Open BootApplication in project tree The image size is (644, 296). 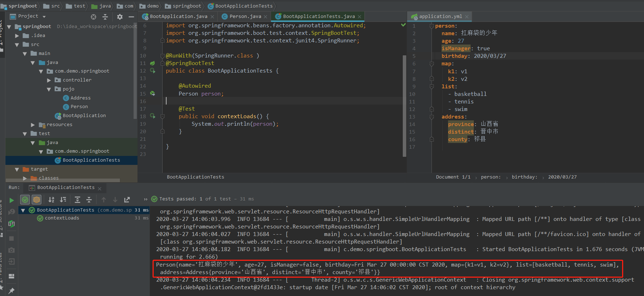(x=80, y=116)
